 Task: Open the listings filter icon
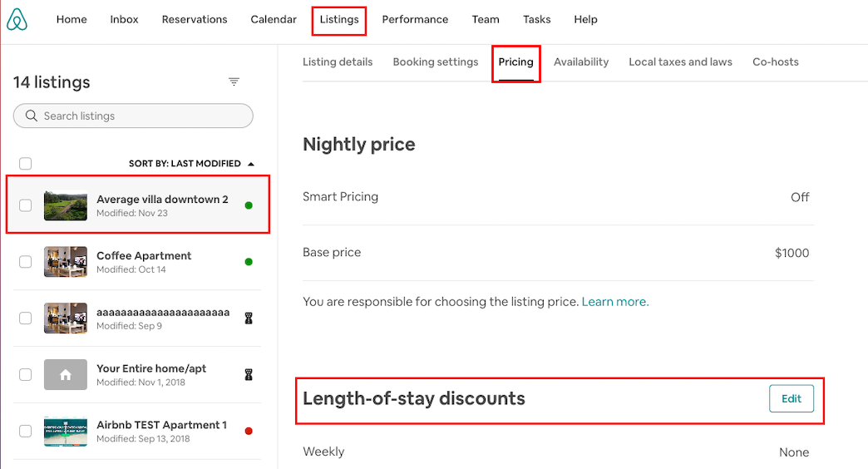tap(234, 82)
